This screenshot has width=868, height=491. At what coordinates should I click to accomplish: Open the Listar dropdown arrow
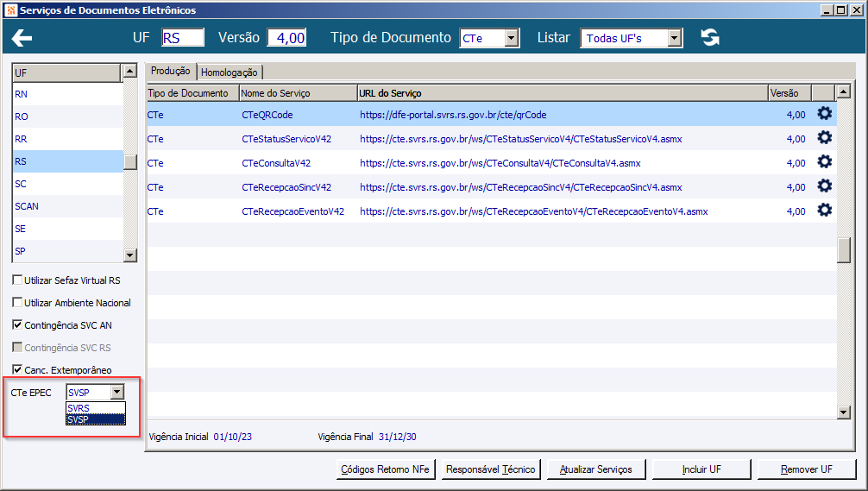[674, 38]
